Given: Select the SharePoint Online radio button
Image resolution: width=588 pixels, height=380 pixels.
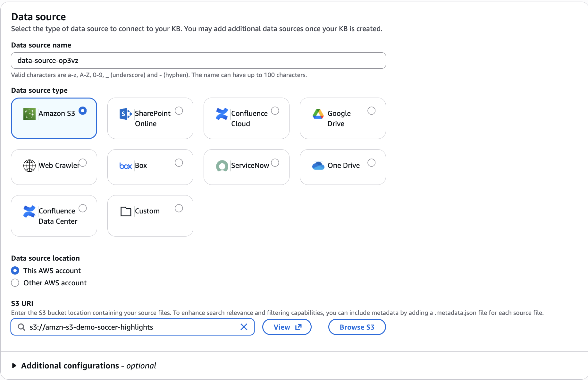Looking at the screenshot, I should 179,111.
